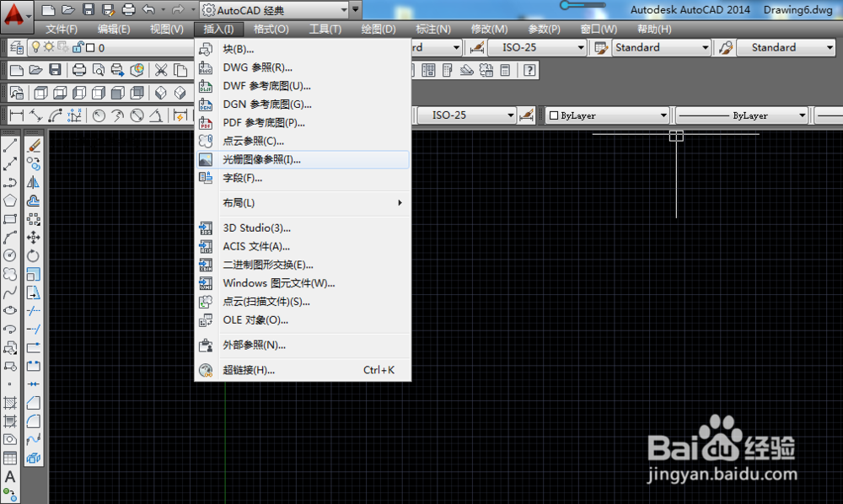Choose 外部参照(N)... menu entry
The width and height of the screenshot is (843, 504).
[x=303, y=345]
